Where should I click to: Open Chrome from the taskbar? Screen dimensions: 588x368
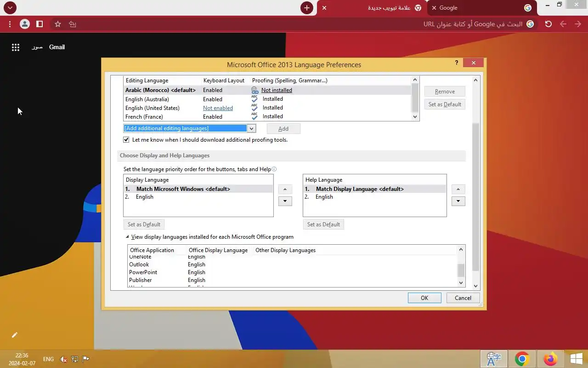pyautogui.click(x=522, y=359)
